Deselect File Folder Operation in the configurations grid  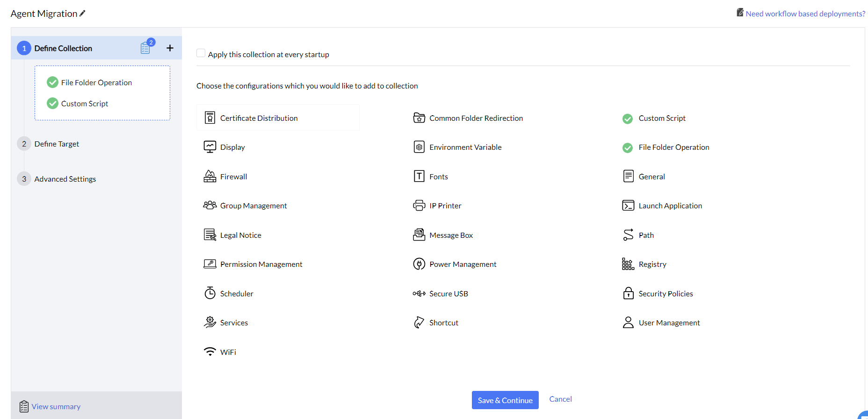[628, 147]
